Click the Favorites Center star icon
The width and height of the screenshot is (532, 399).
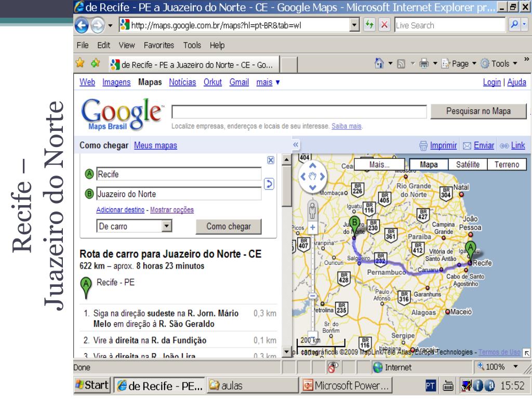point(80,63)
